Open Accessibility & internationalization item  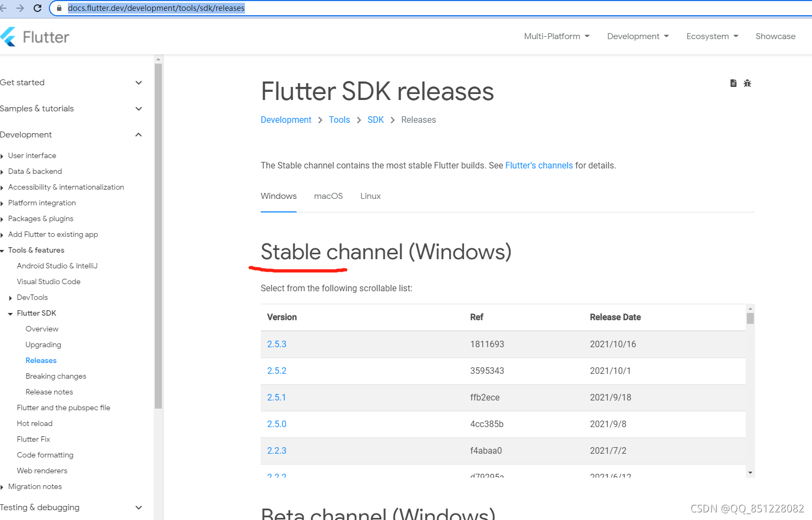point(66,187)
